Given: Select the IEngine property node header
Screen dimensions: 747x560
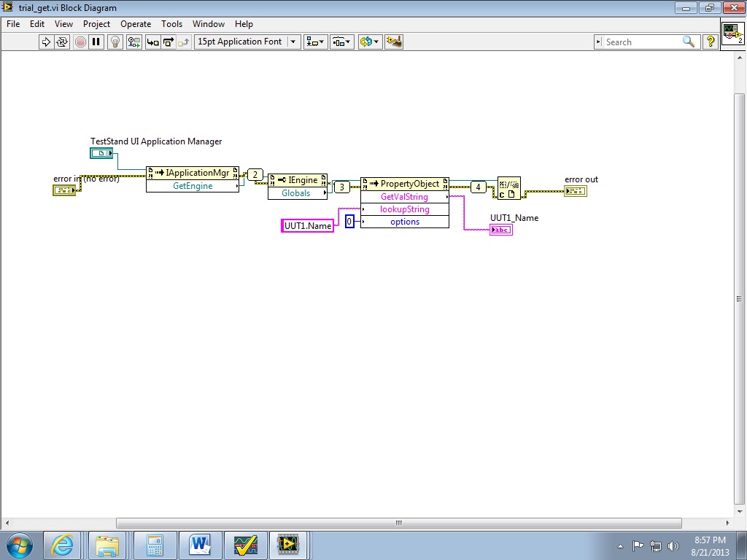Looking at the screenshot, I should click(x=298, y=180).
